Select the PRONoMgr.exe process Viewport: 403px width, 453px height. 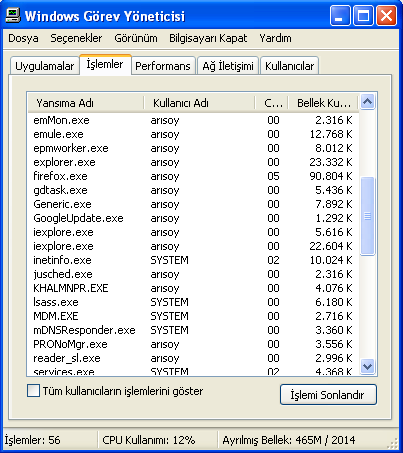click(193, 344)
